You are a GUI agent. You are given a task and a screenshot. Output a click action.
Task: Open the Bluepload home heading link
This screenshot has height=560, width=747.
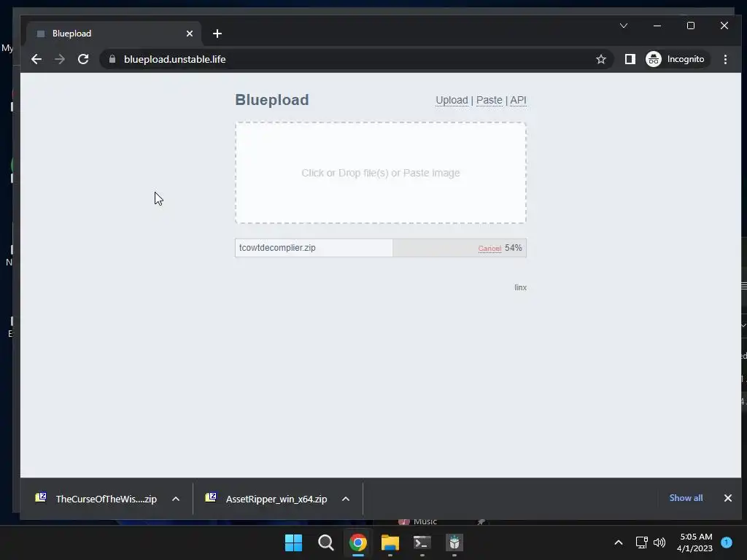tap(272, 100)
